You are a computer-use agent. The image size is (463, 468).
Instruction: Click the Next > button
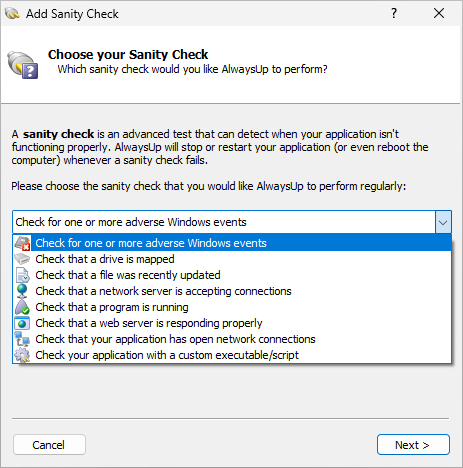pyautogui.click(x=413, y=445)
